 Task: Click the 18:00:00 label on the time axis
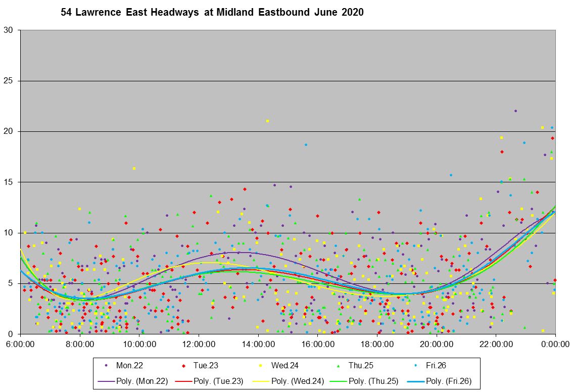[x=377, y=344]
